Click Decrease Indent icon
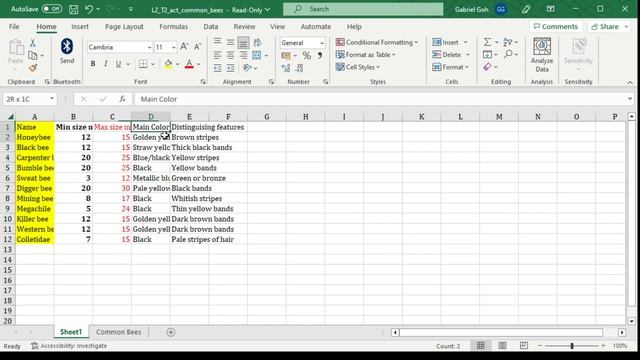The height and width of the screenshot is (360, 640). click(x=218, y=68)
